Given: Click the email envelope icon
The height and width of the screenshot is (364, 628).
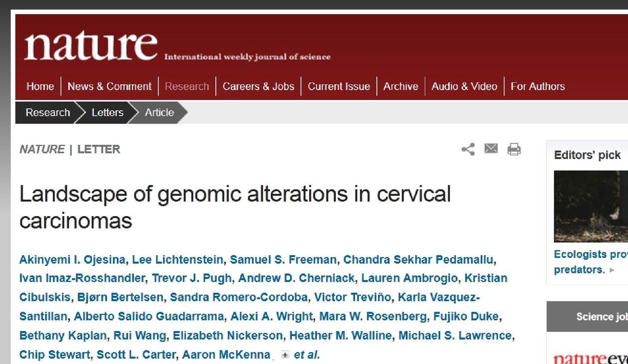Looking at the screenshot, I should [x=491, y=148].
